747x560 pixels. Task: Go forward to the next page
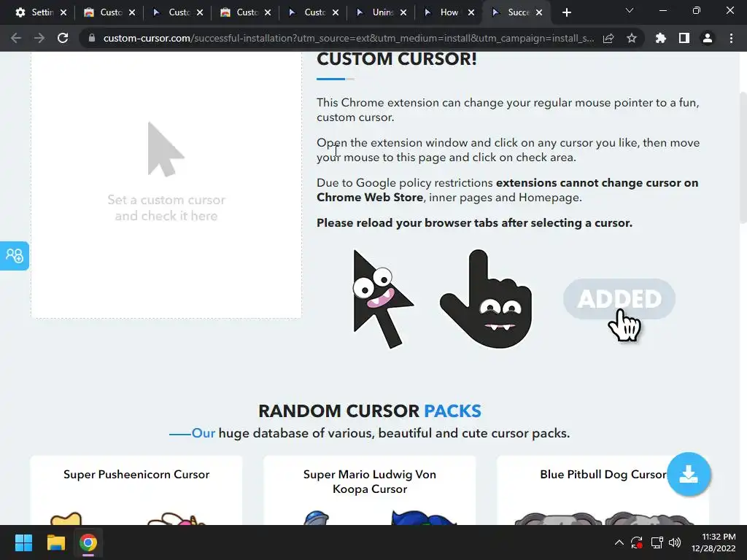[x=39, y=38]
